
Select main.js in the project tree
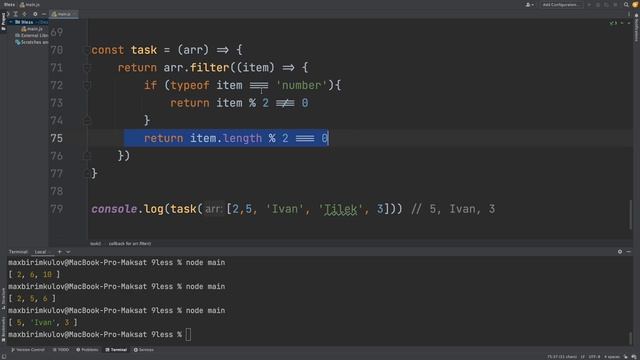tap(32, 29)
